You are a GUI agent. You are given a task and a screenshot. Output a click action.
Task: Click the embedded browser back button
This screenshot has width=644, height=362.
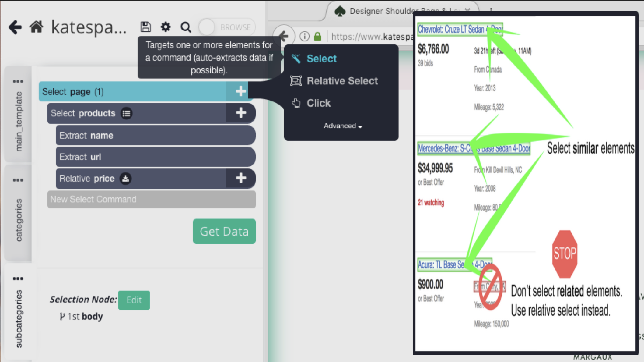coord(284,36)
